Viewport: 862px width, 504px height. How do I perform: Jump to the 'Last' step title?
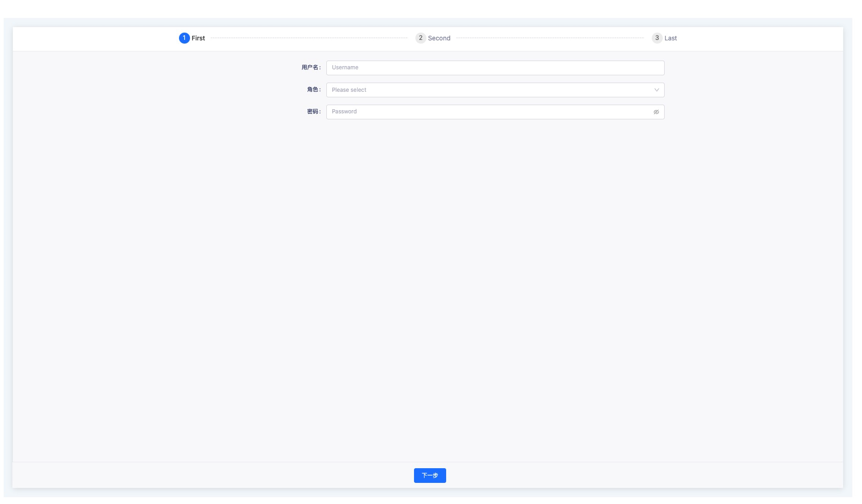(x=671, y=38)
